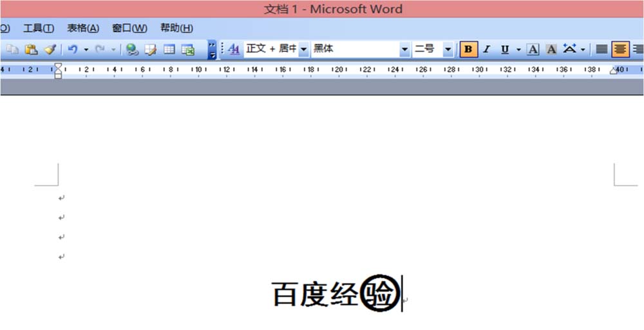
Task: Click the font size box showing 二号
Action: pyautogui.click(x=427, y=50)
